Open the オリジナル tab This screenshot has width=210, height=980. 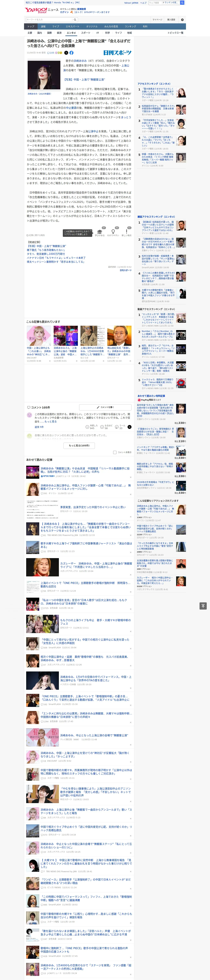click(92, 27)
